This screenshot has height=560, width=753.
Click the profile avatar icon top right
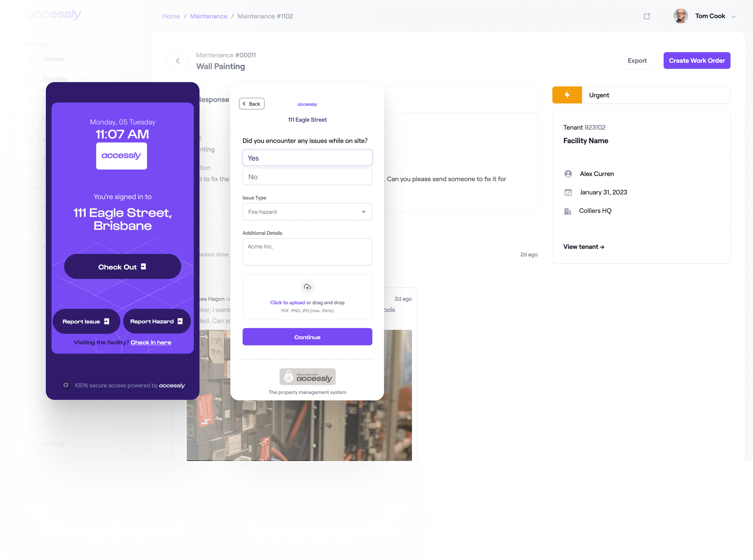(x=680, y=16)
